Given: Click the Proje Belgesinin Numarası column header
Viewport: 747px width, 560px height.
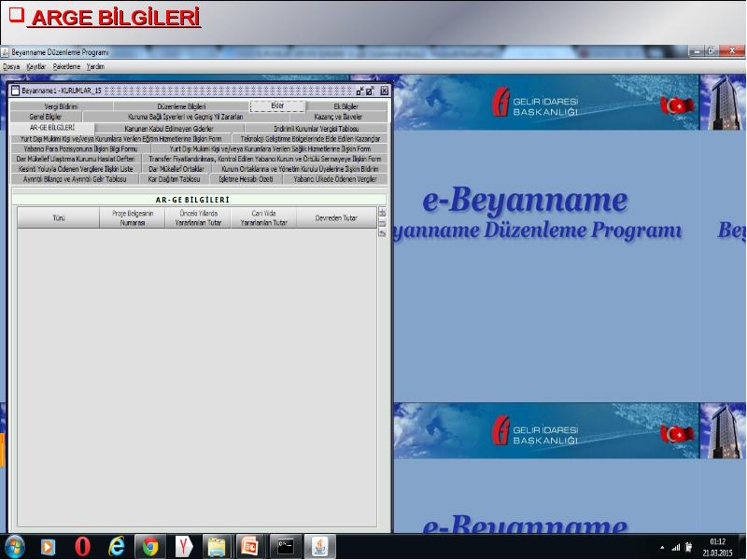Looking at the screenshot, I should 133,217.
